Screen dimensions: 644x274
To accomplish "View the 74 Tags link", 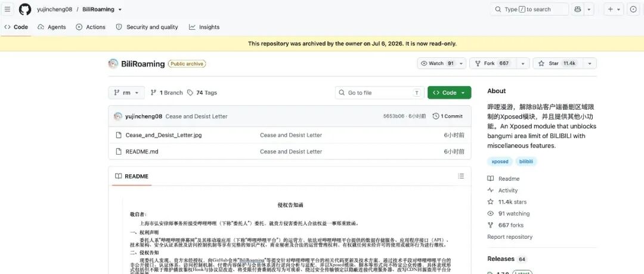I will click(x=202, y=93).
